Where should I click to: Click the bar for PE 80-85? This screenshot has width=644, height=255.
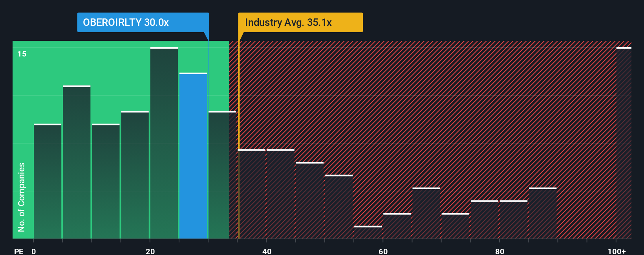click(x=514, y=220)
